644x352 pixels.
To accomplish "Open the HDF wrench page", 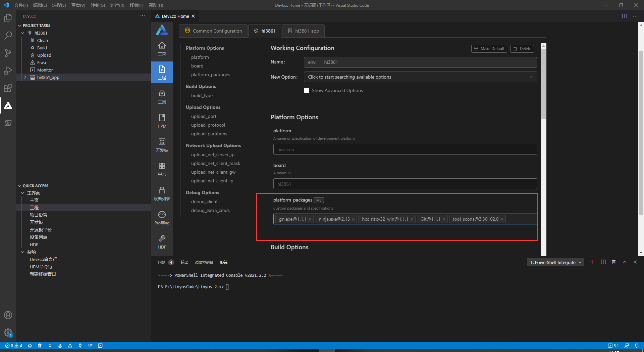I will pos(162,242).
